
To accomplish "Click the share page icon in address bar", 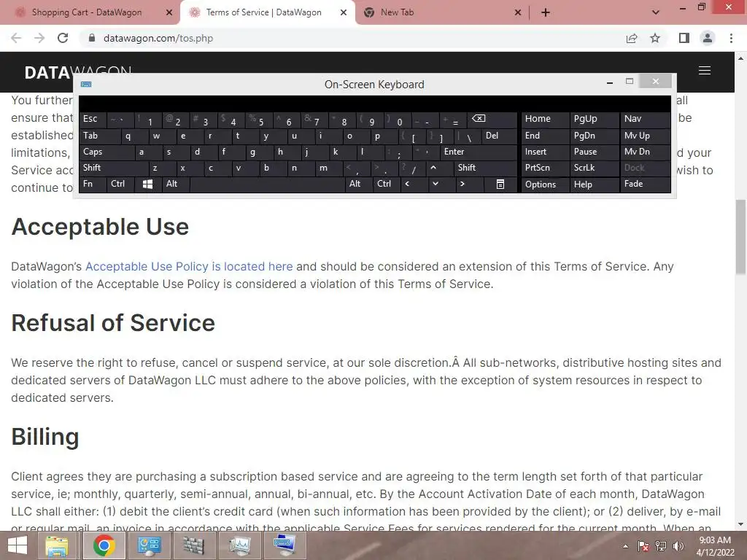I will coord(632,38).
